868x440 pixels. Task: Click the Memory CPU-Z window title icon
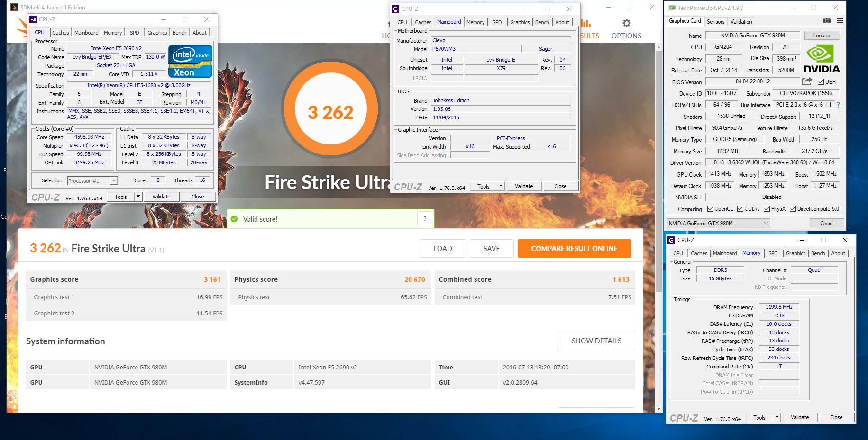[x=671, y=240]
